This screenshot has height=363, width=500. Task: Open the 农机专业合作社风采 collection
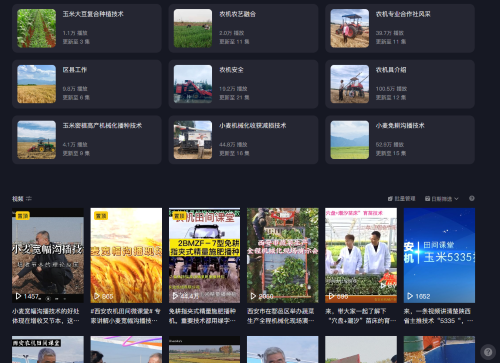point(400,28)
